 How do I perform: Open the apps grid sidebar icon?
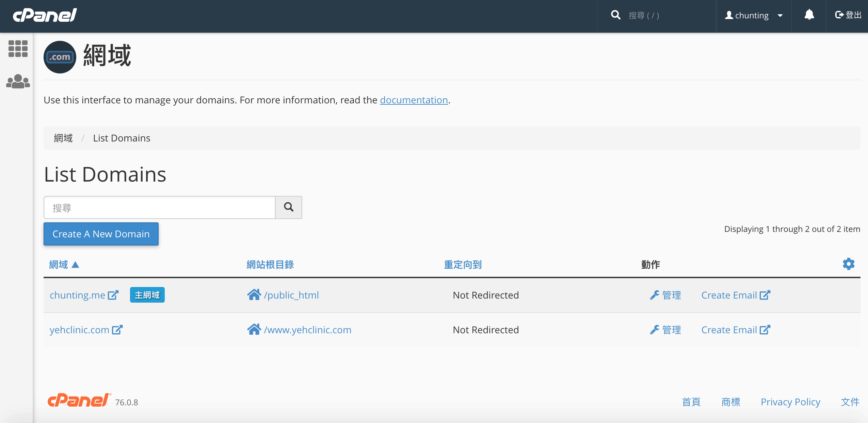point(18,49)
